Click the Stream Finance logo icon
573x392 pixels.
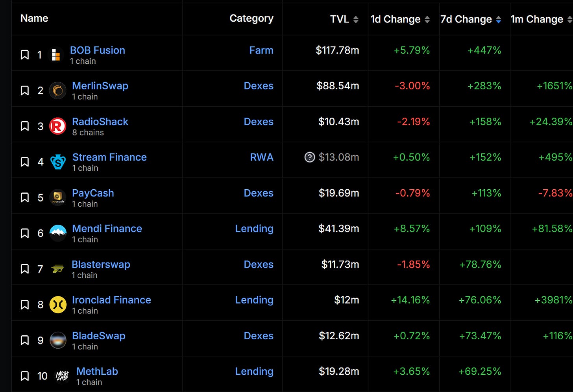coord(58,162)
